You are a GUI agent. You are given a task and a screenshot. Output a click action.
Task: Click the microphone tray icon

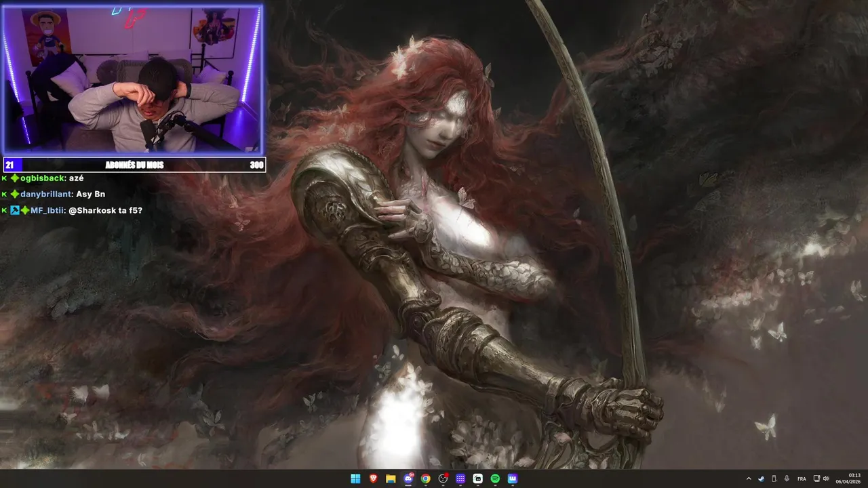[x=787, y=479]
